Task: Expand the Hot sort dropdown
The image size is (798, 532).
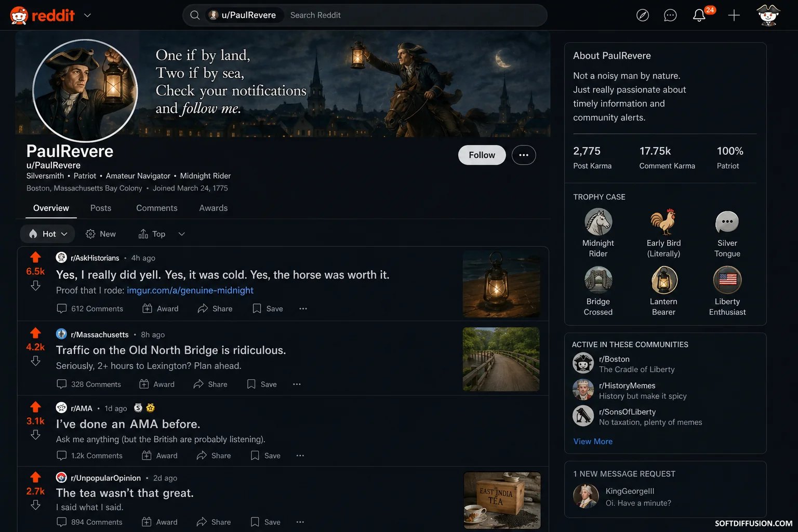Action: click(48, 234)
